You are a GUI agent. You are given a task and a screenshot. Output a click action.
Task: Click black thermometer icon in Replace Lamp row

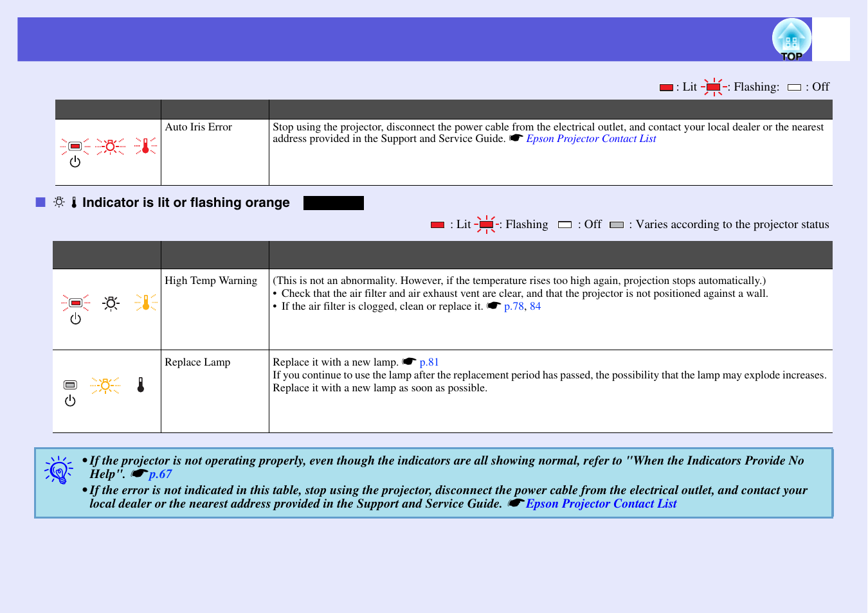(x=141, y=385)
